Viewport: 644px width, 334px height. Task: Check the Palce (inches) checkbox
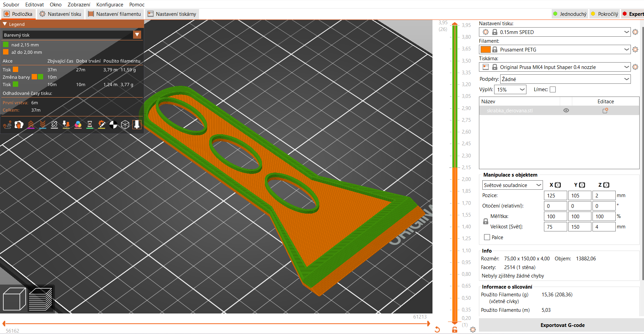click(487, 237)
